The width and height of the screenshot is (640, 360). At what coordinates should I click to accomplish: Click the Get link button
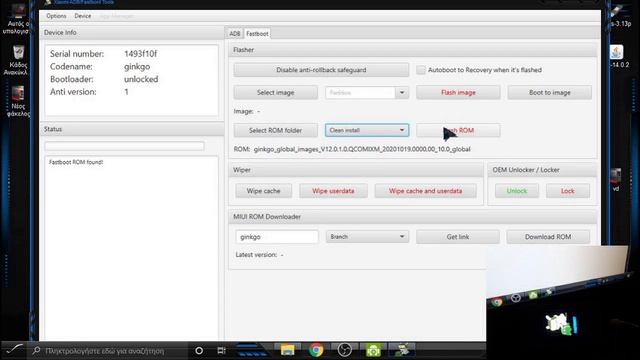pyautogui.click(x=458, y=237)
